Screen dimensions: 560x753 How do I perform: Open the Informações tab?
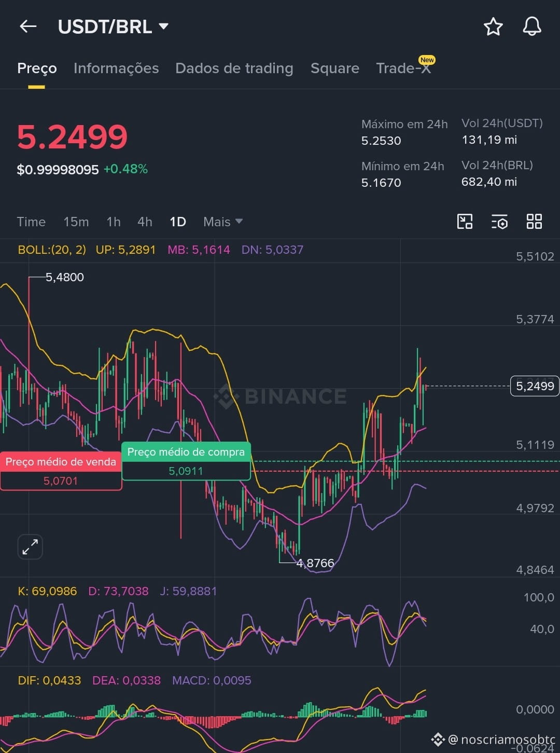tap(116, 68)
